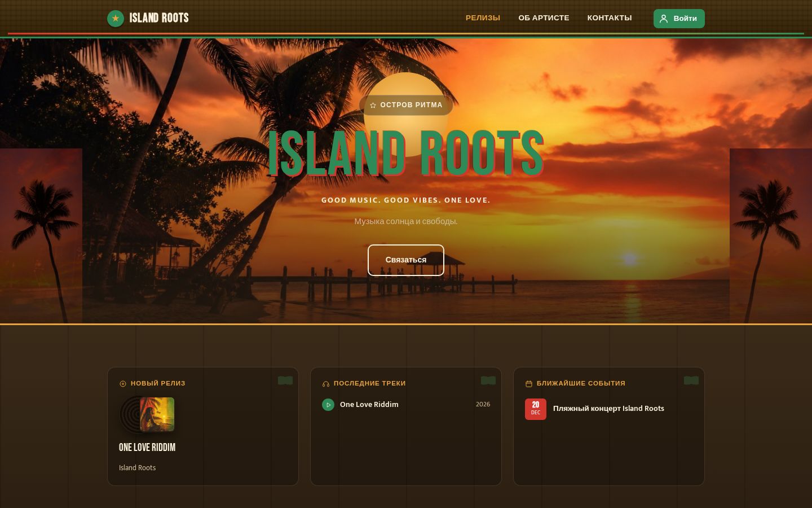
Task: Click the Музыка солнца и свободы subtitle
Action: 406,221
